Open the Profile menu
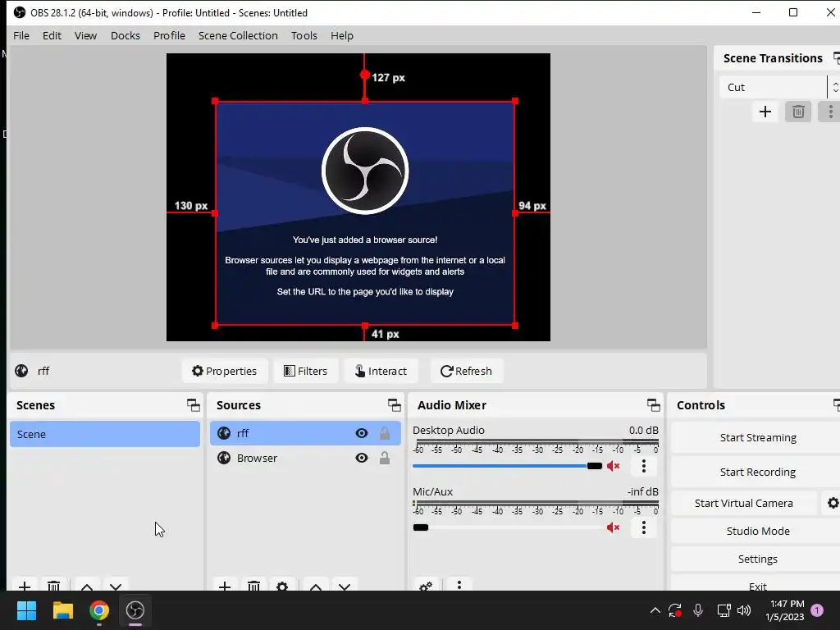 tap(169, 35)
